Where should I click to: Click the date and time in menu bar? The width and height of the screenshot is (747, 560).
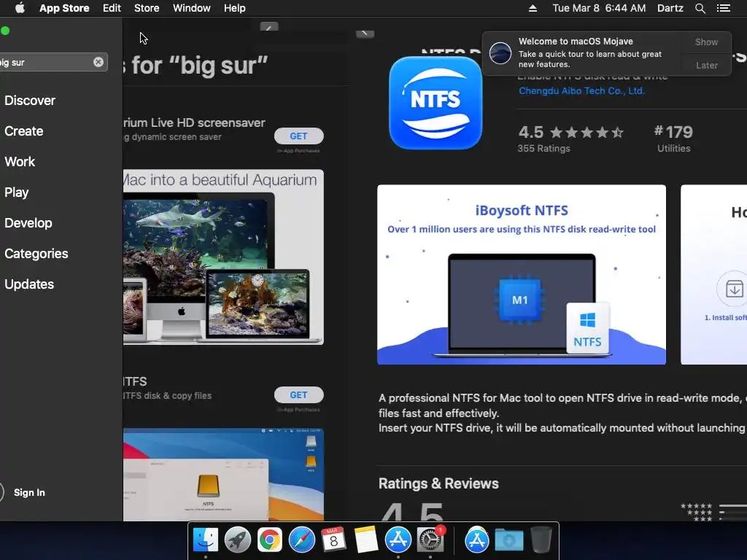[x=599, y=8]
